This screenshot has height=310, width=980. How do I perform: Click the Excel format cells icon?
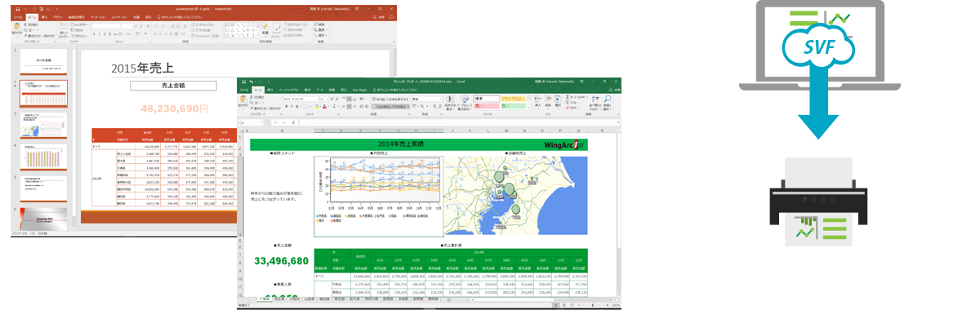[558, 99]
